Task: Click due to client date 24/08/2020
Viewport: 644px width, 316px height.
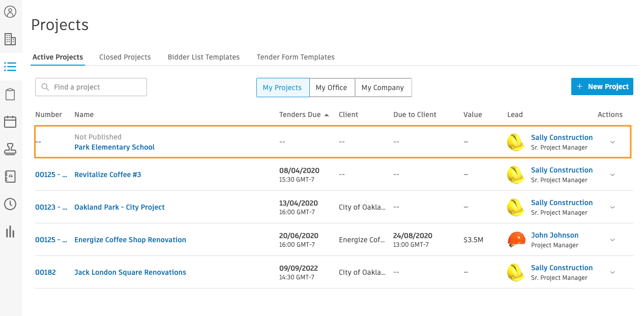Action: (413, 235)
